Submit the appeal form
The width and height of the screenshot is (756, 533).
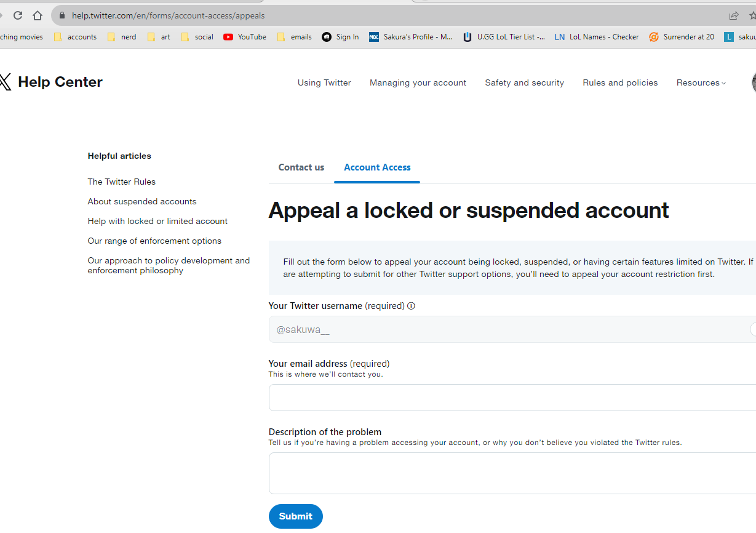pos(296,516)
